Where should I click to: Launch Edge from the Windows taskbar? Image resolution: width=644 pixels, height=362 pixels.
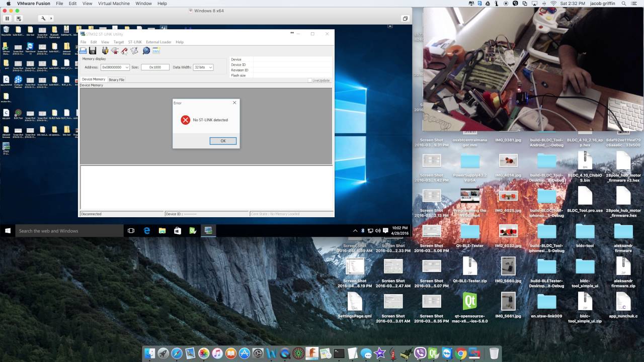pos(147,231)
